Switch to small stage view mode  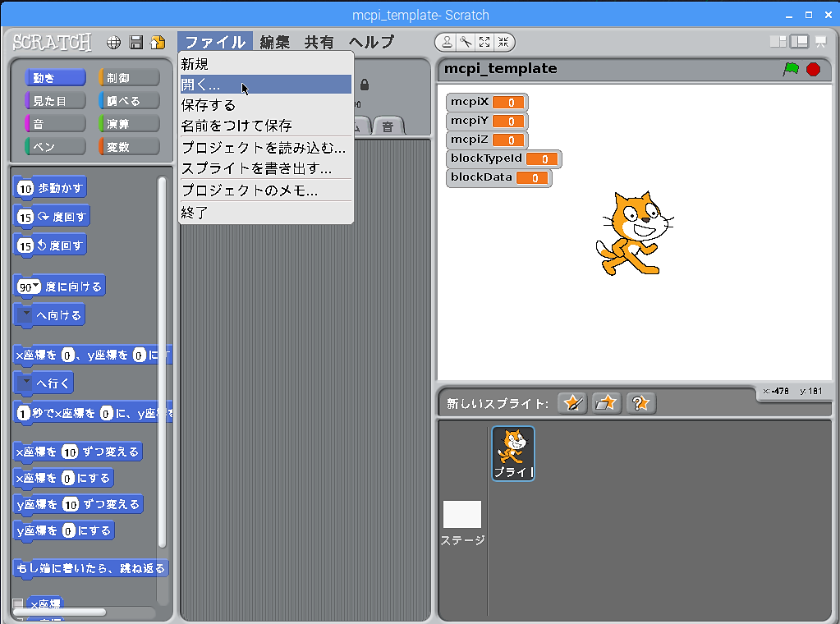tap(777, 42)
